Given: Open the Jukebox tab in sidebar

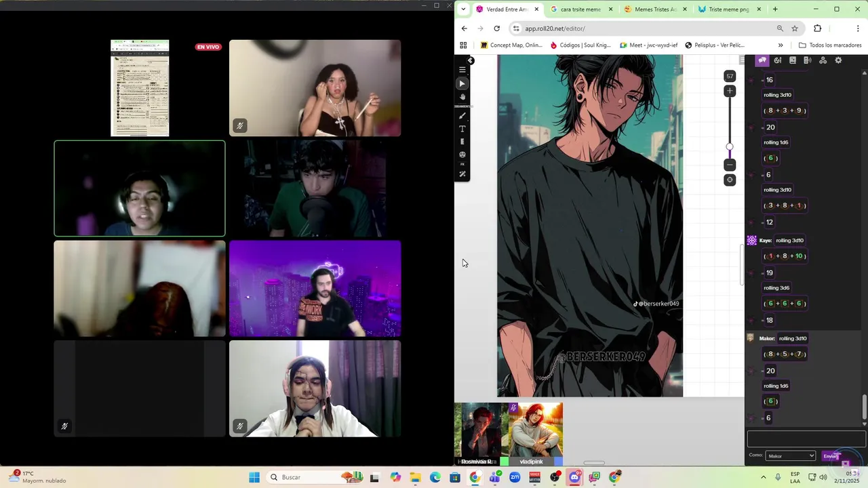Looking at the screenshot, I should click(x=808, y=60).
